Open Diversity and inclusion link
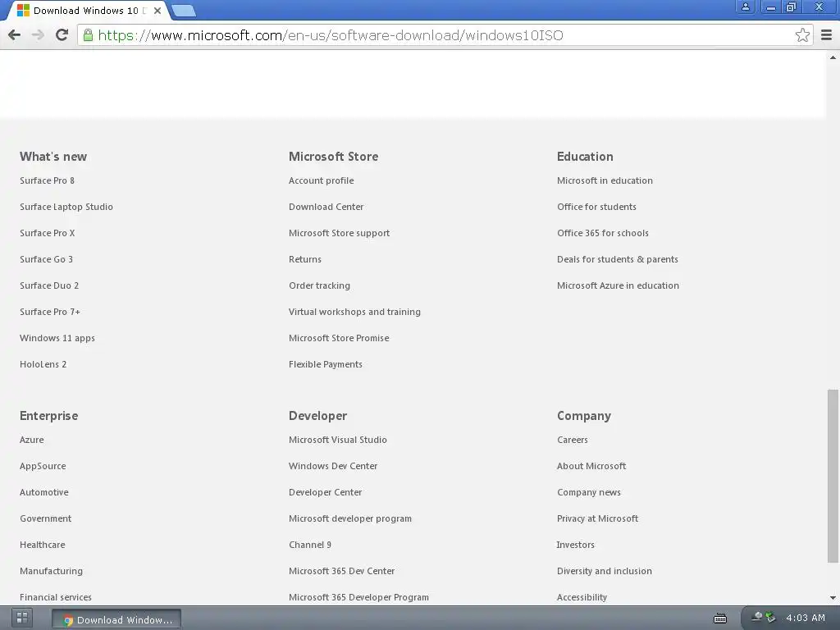This screenshot has height=630, width=840. point(605,571)
